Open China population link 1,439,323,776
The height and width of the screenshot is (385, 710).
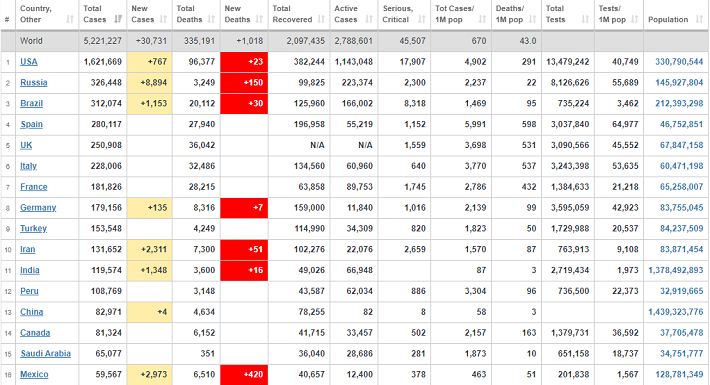tap(676, 312)
